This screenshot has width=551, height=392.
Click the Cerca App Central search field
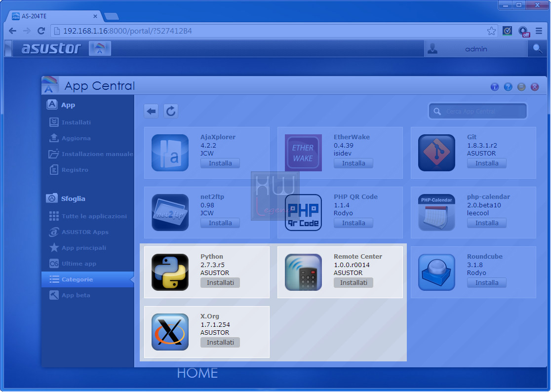click(478, 112)
